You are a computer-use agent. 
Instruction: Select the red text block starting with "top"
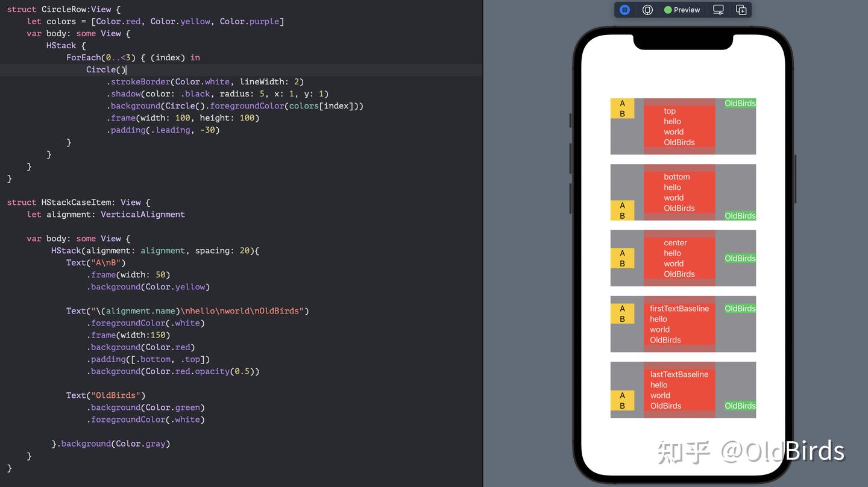tap(679, 127)
